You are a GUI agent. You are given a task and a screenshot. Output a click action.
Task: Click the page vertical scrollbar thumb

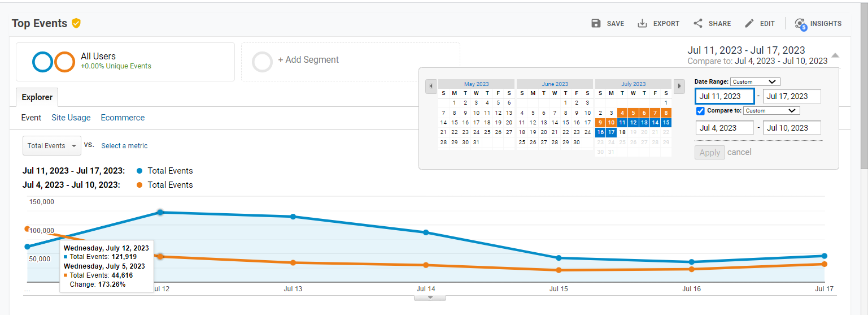coord(864,85)
